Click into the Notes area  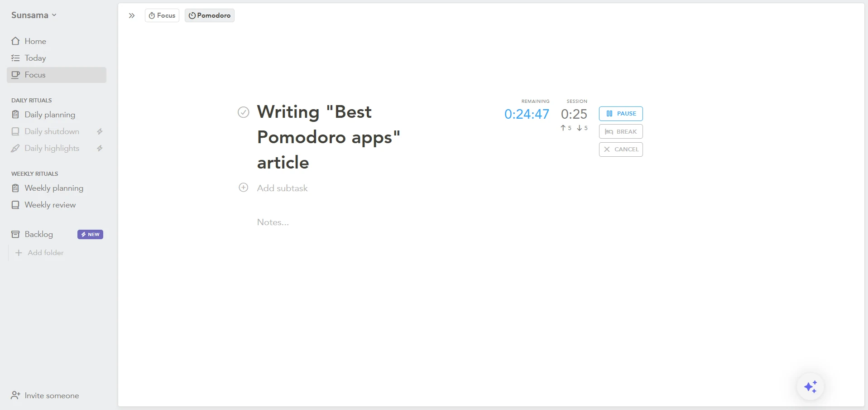pyautogui.click(x=273, y=222)
